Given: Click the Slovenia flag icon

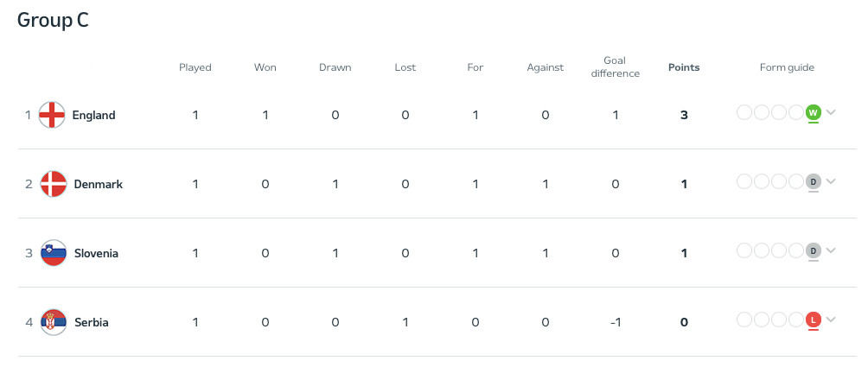Looking at the screenshot, I should (x=54, y=253).
